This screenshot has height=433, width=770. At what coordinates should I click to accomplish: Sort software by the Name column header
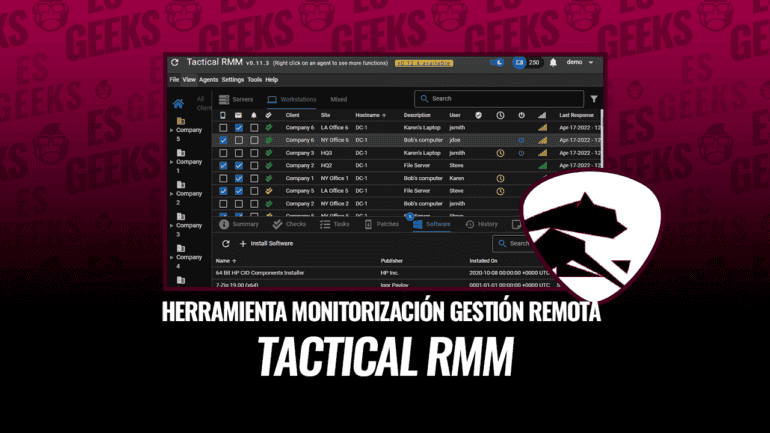pyautogui.click(x=226, y=261)
